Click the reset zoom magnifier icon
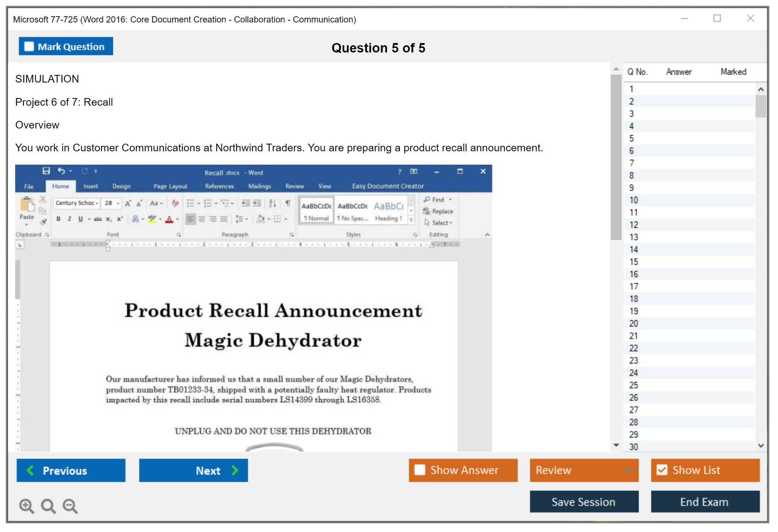 coord(48,506)
